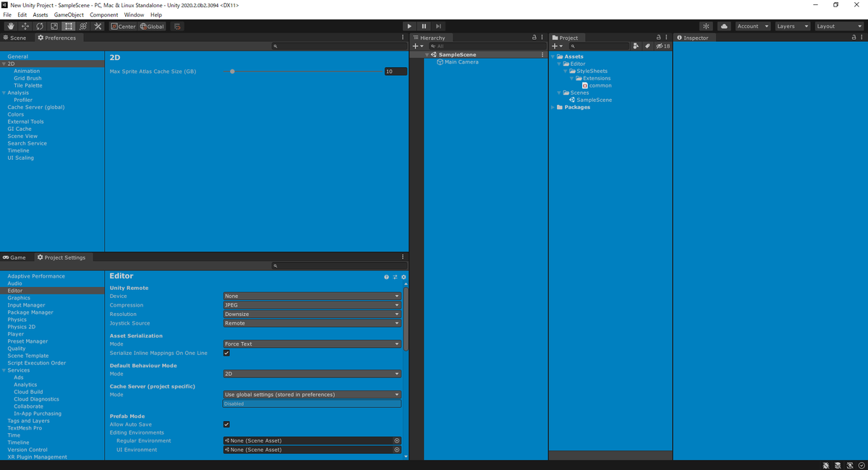Open the Unity Remote Device dropdown
The width and height of the screenshot is (868, 470).
[x=312, y=296]
